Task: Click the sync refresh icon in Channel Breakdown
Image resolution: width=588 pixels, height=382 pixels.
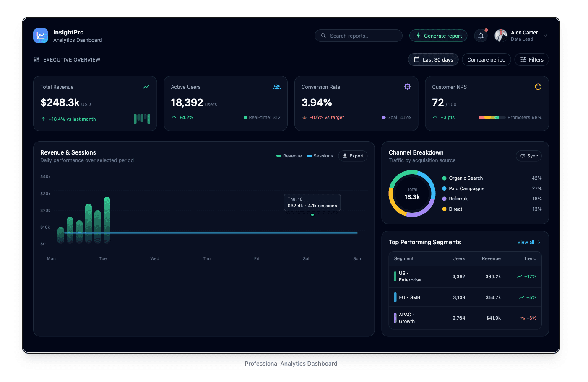Action: (523, 156)
